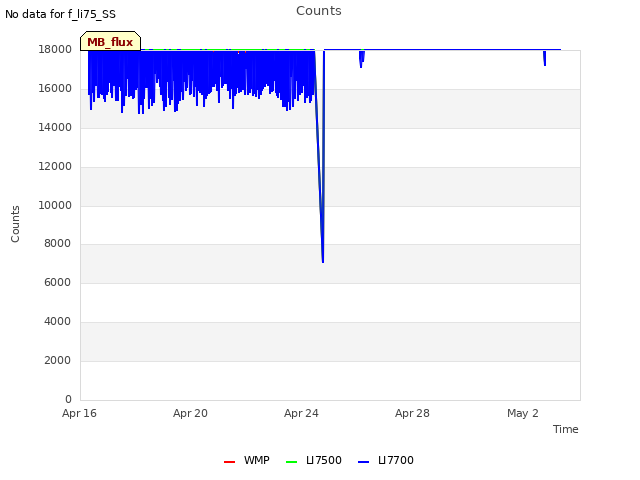The width and height of the screenshot is (640, 480).
Task: Click the blue LI7700 legend color marker
Action: pyautogui.click(x=363, y=462)
